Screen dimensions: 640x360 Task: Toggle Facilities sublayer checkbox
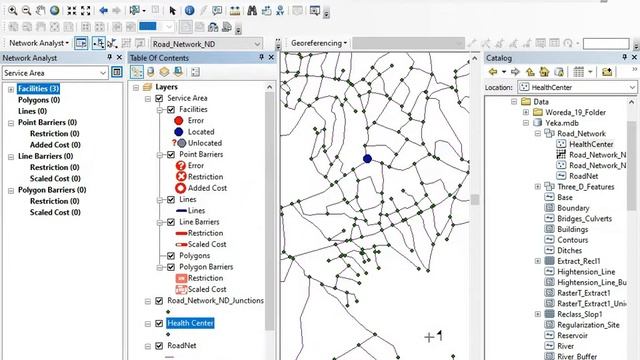pos(171,110)
